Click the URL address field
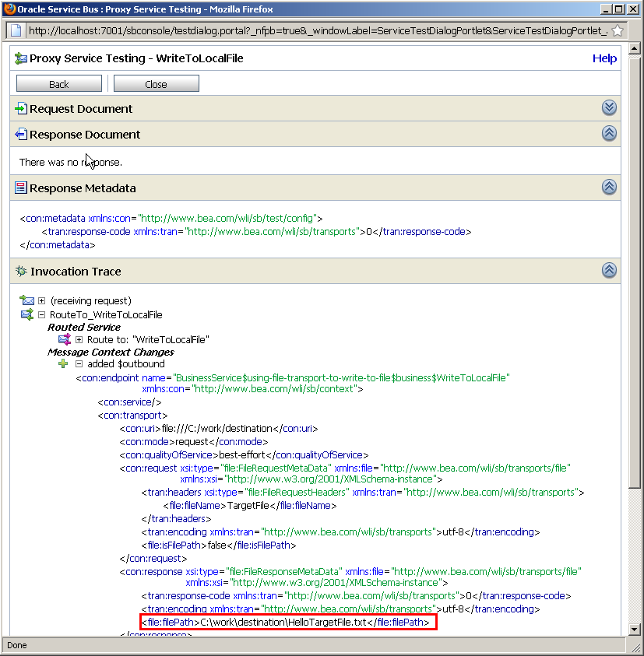Screen dimensions: 644x656 [318, 30]
